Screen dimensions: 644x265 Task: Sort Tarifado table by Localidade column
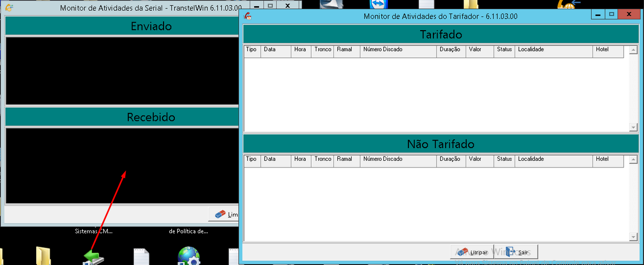click(x=554, y=52)
